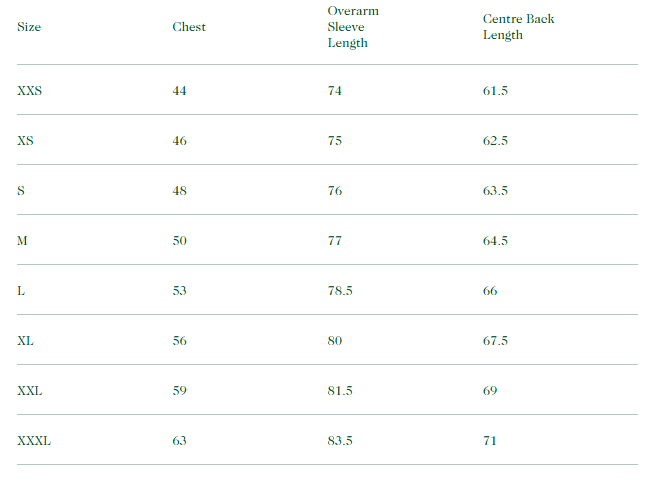Click chest value 44
This screenshot has height=484, width=655.
coord(180,91)
